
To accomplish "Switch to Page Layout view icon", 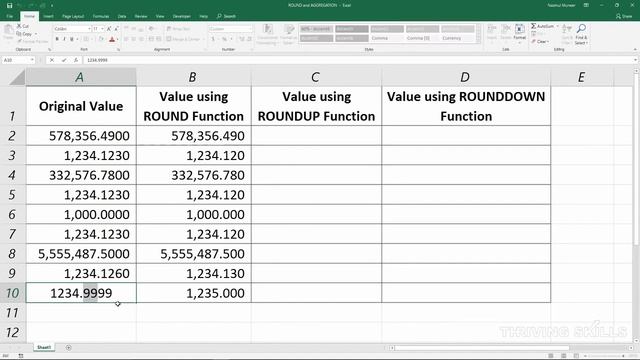I will click(564, 356).
